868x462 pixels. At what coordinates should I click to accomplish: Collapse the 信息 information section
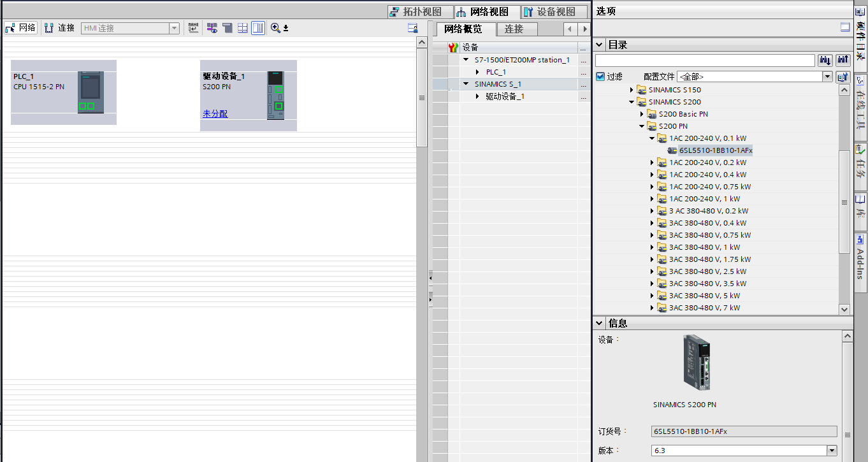(599, 324)
